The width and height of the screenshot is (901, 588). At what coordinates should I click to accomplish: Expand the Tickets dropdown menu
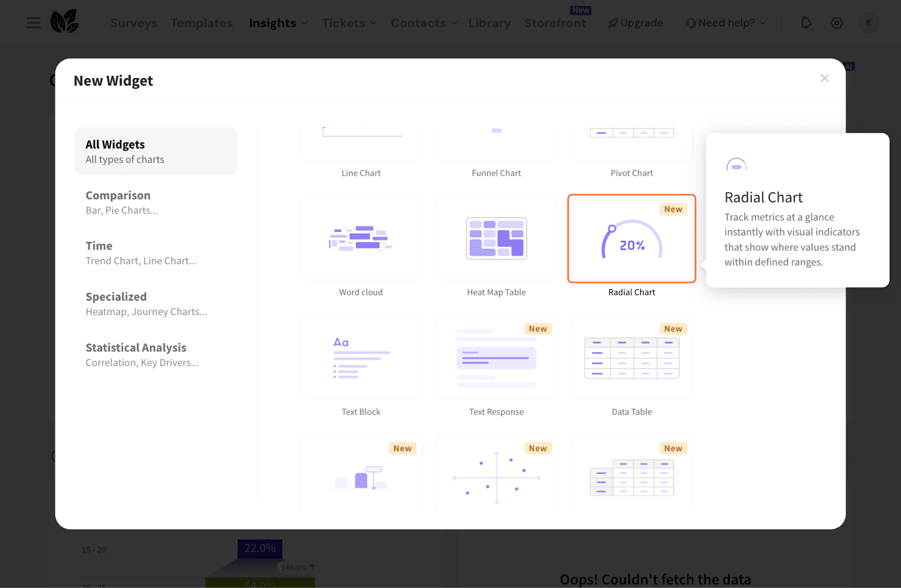(349, 23)
